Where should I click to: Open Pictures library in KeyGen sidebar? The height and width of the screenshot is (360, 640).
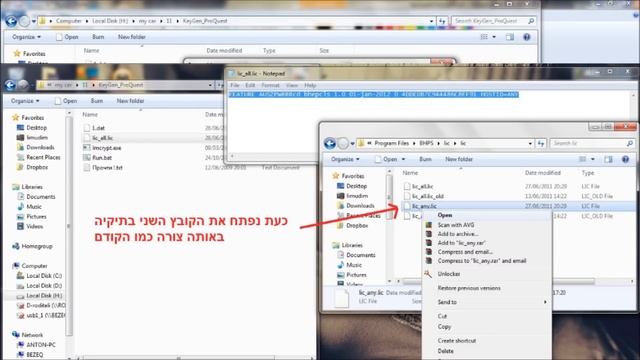tap(36, 216)
